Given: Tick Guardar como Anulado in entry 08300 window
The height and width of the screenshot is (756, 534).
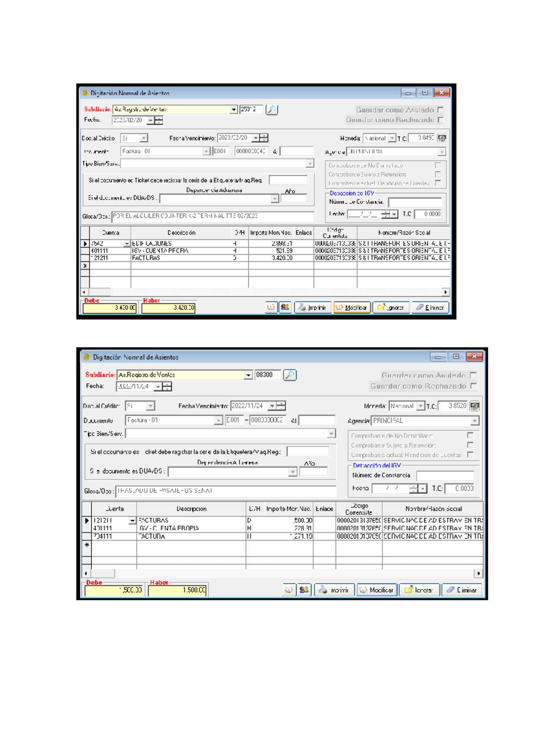Looking at the screenshot, I should 473,375.
